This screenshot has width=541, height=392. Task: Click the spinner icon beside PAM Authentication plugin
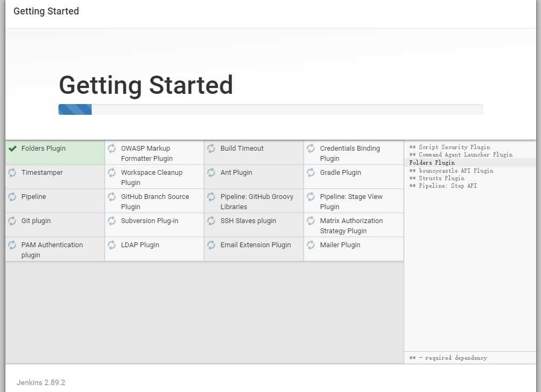point(12,245)
